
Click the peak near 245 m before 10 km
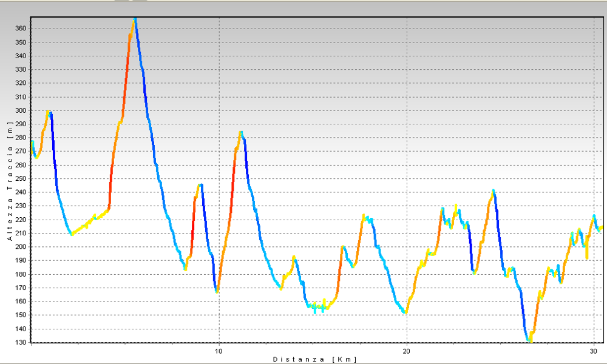200,185
